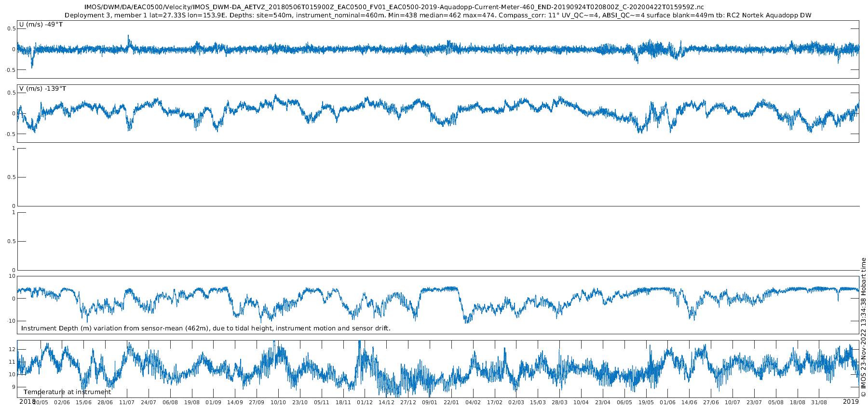Click the '22/01' date tick
Image resolution: width=868 pixels, height=410 pixels.
pyautogui.click(x=451, y=403)
